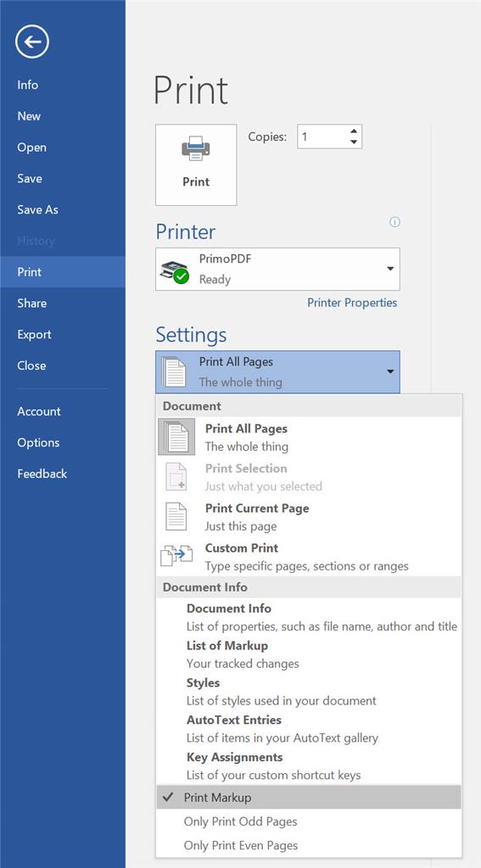Image resolution: width=481 pixels, height=868 pixels.
Task: Click the Print Current Page icon
Action: point(176,516)
